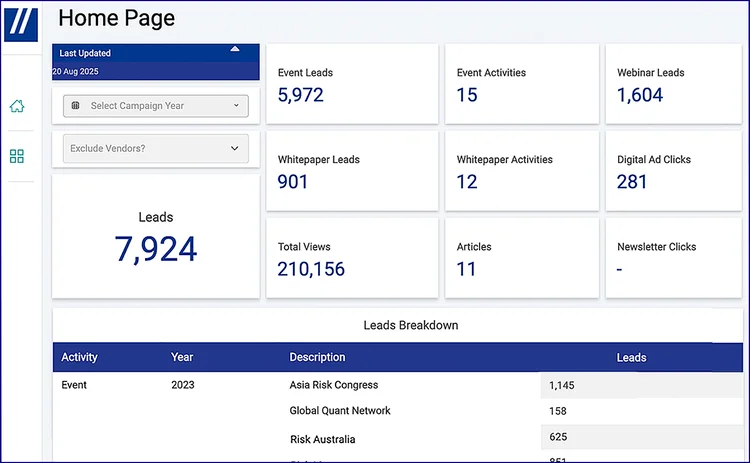The height and width of the screenshot is (463, 750).
Task: Select the Asia Risk Congress row
Action: coord(334,385)
